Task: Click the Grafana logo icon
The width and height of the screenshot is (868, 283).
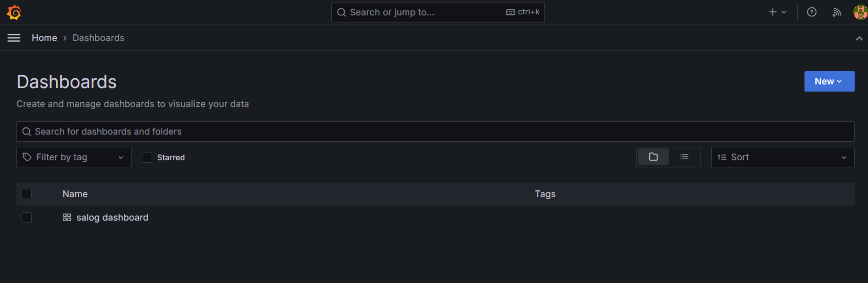Action: pyautogui.click(x=14, y=12)
